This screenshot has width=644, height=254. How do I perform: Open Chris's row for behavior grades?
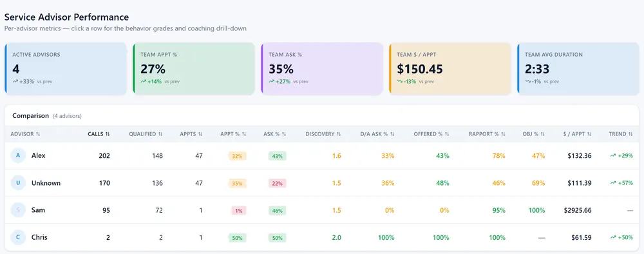click(322, 237)
